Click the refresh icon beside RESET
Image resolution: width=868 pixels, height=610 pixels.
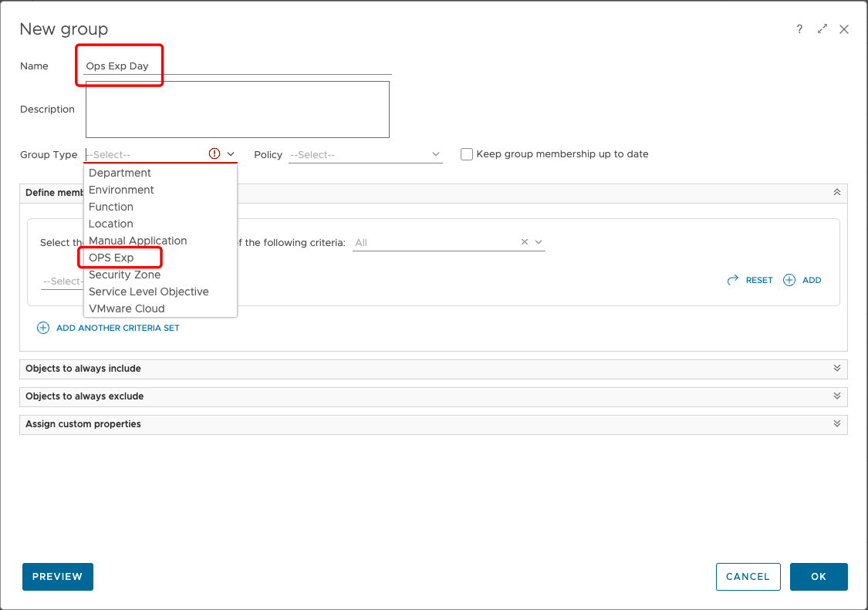click(x=732, y=280)
